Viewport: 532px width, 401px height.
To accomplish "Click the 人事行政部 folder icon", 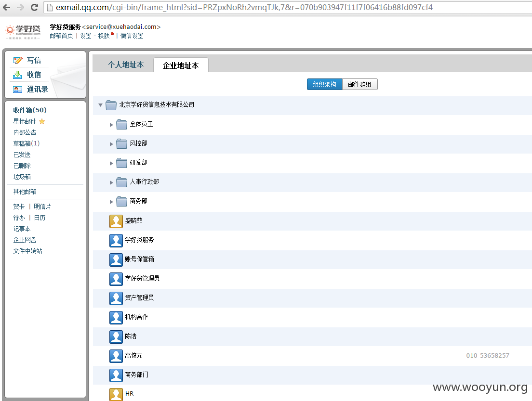I will [121, 182].
